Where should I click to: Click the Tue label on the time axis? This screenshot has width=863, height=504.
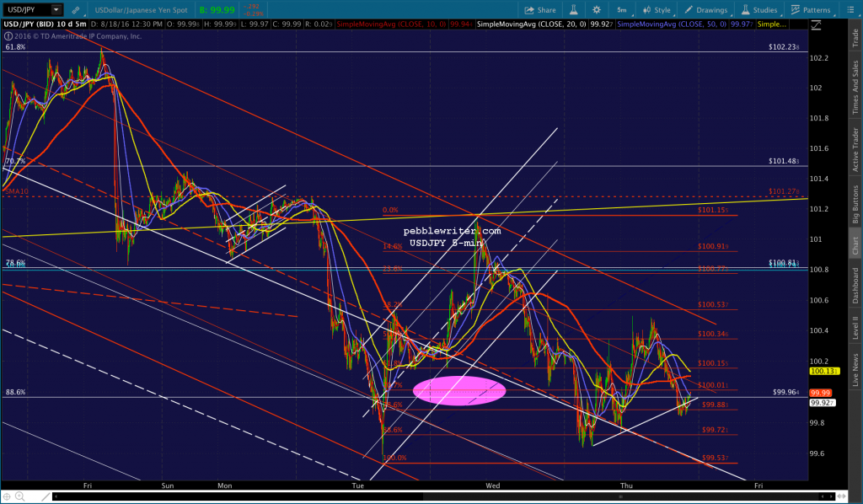[357, 485]
